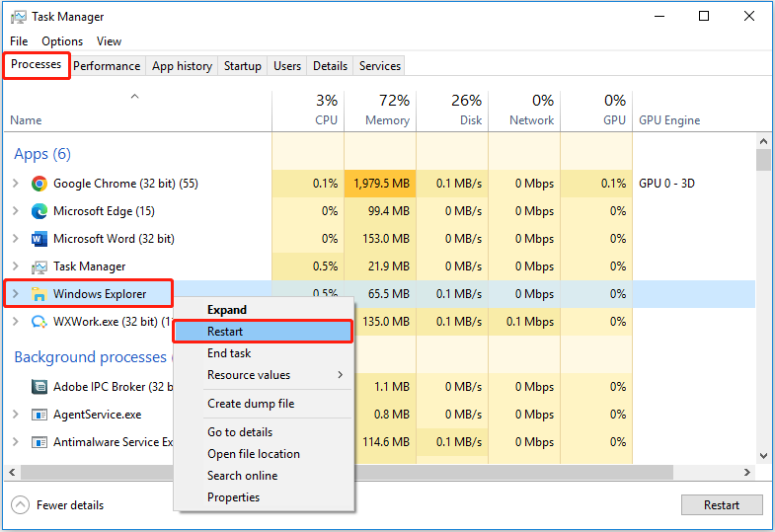Screen dimensions: 775x532
Task: Expand the Task Manager process row
Action: click(16, 266)
